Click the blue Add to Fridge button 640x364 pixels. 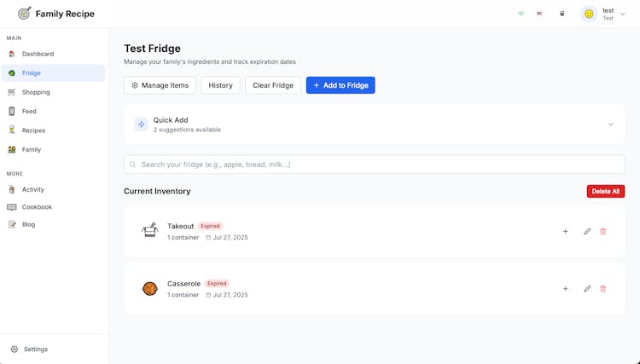point(340,85)
